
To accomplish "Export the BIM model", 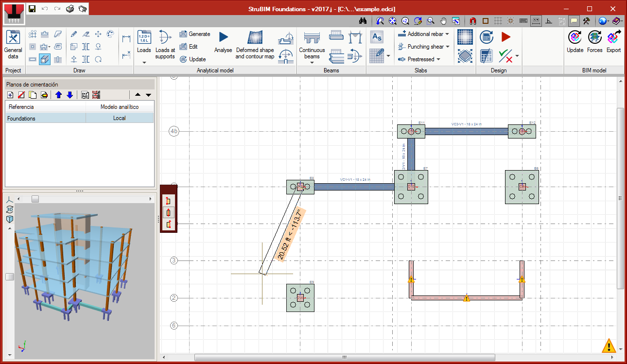I will (613, 42).
